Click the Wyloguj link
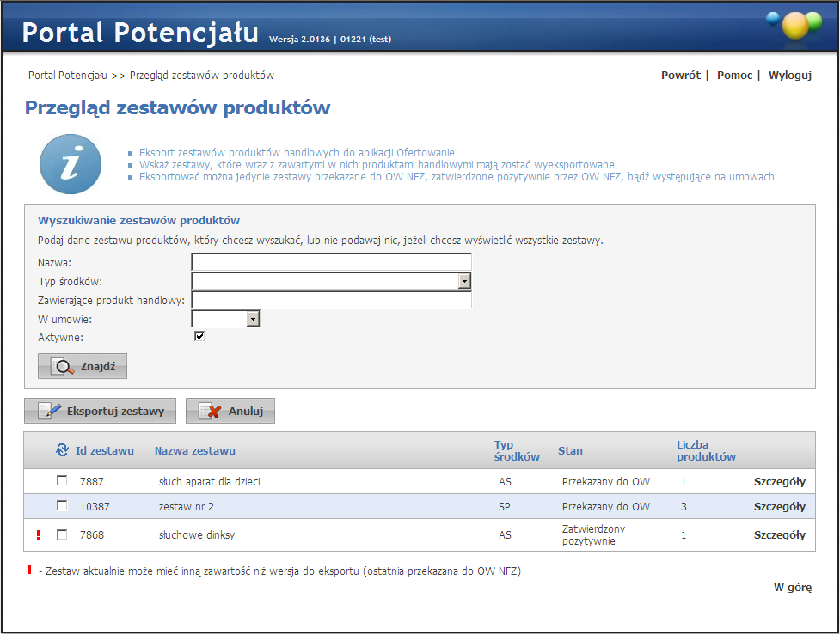Screen dimensions: 840x635 coord(789,76)
